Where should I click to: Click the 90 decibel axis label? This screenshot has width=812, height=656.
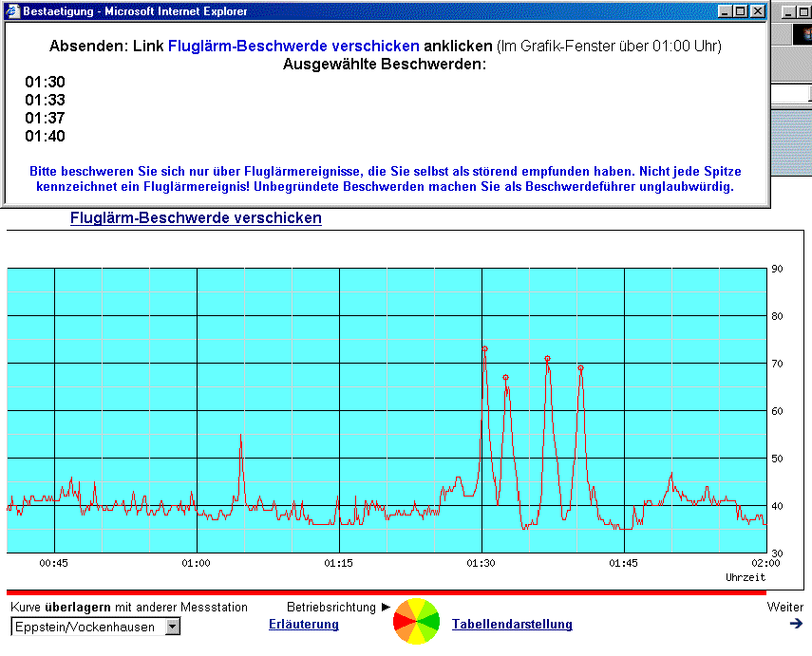777,269
